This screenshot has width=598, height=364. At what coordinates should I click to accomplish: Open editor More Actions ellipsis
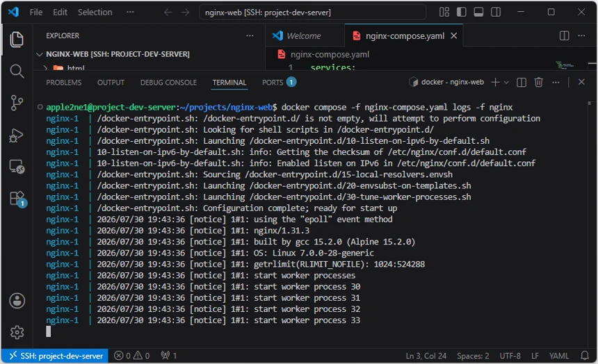tap(581, 36)
